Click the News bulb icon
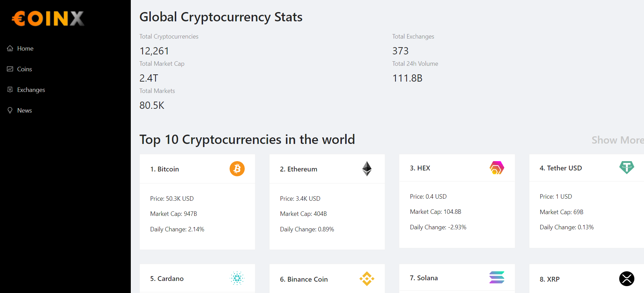644x293 pixels. tap(10, 110)
